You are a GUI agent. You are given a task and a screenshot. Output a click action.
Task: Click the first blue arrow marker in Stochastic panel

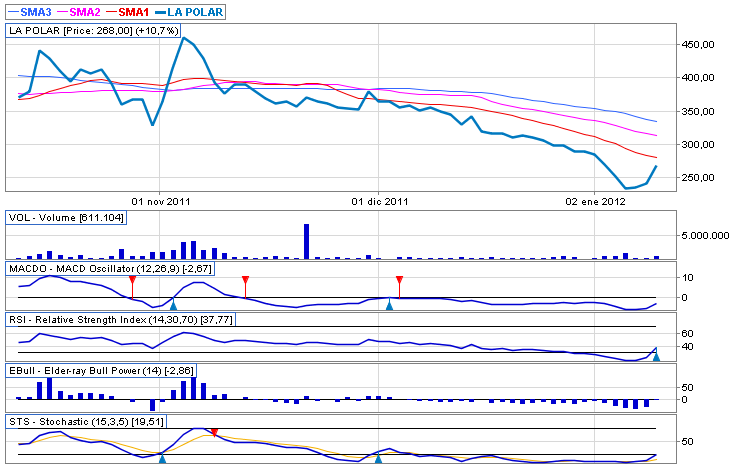pyautogui.click(x=162, y=457)
